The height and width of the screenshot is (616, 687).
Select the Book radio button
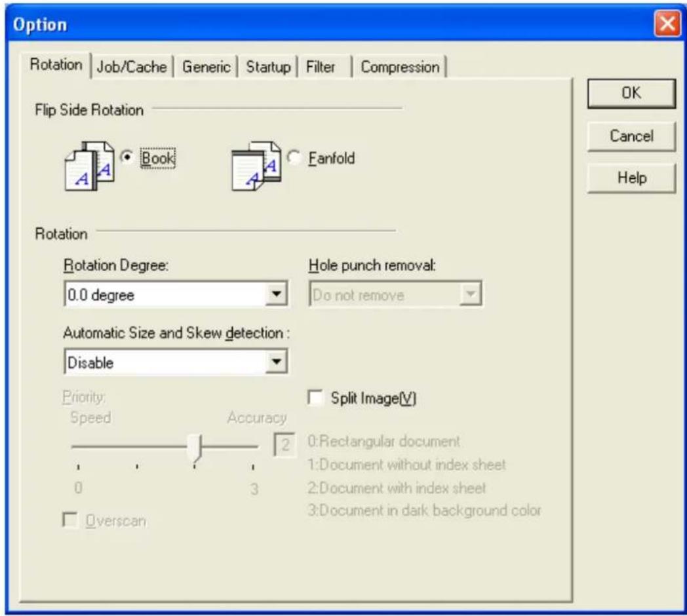point(127,157)
